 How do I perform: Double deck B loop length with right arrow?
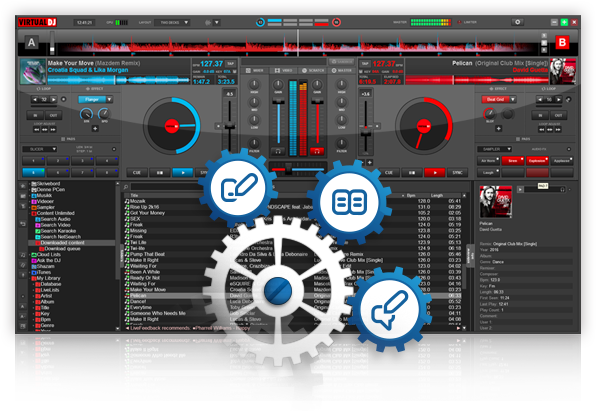tap(558, 100)
